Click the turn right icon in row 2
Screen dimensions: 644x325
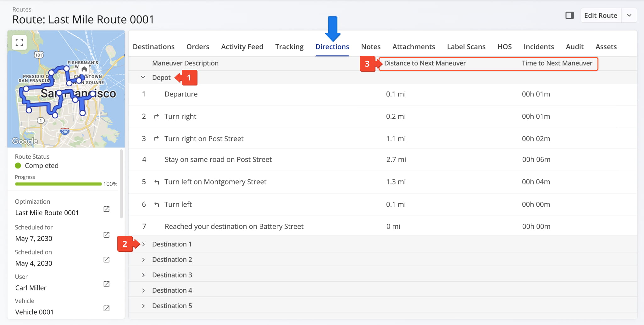point(156,117)
